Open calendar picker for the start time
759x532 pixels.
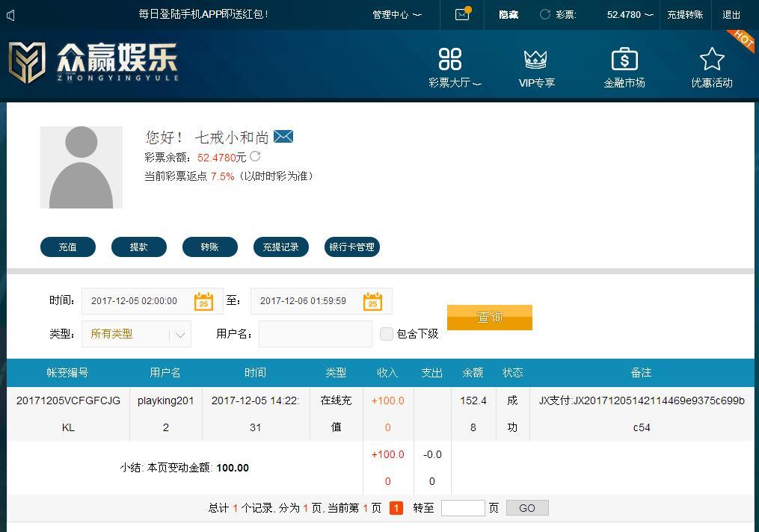point(204,301)
